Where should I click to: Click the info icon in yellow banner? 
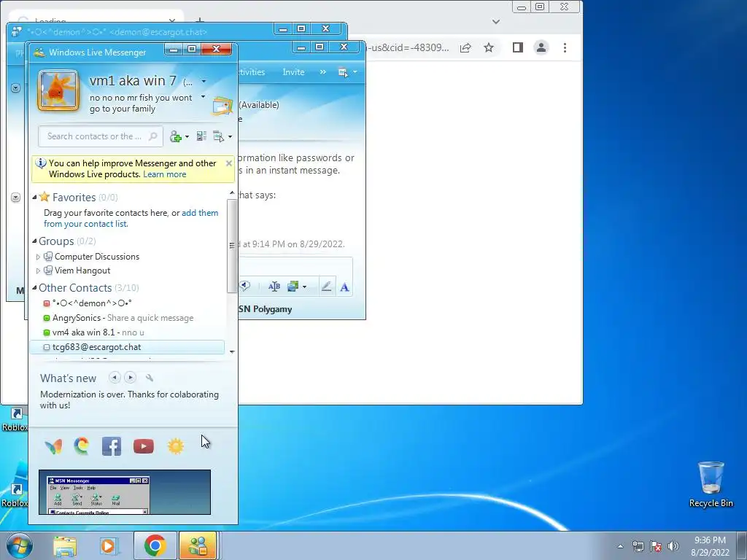click(41, 163)
